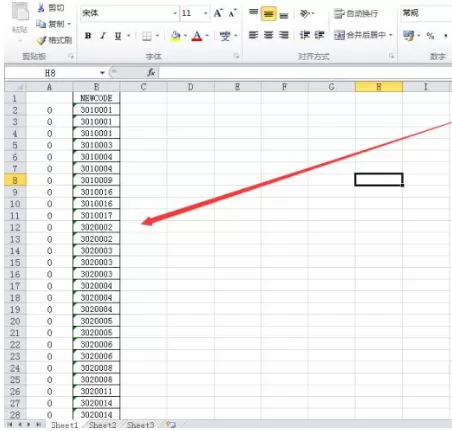This screenshot has width=452, height=431.
Task: Toggle the highlighted Middle Align button
Action: (x=269, y=14)
